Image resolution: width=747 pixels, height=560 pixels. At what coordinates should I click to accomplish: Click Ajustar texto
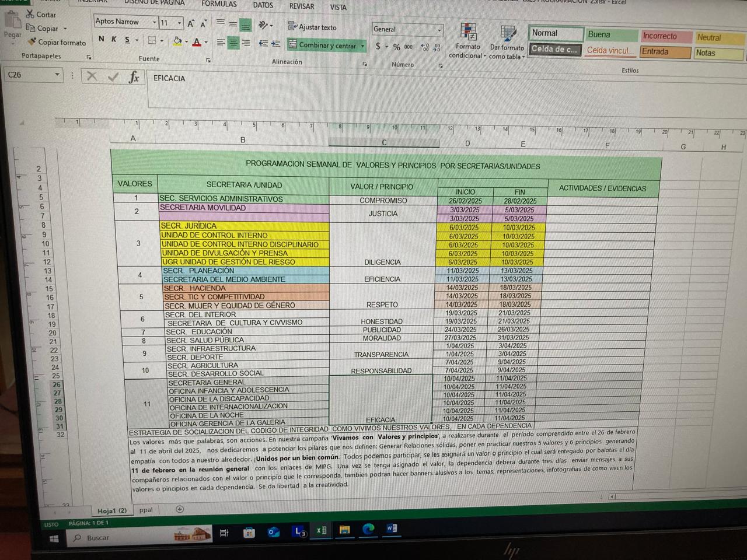click(312, 27)
